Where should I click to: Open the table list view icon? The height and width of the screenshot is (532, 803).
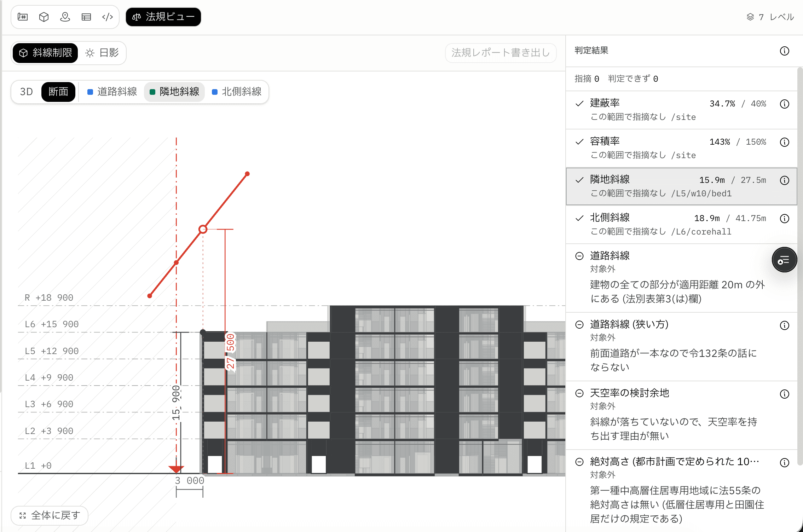pyautogui.click(x=86, y=17)
